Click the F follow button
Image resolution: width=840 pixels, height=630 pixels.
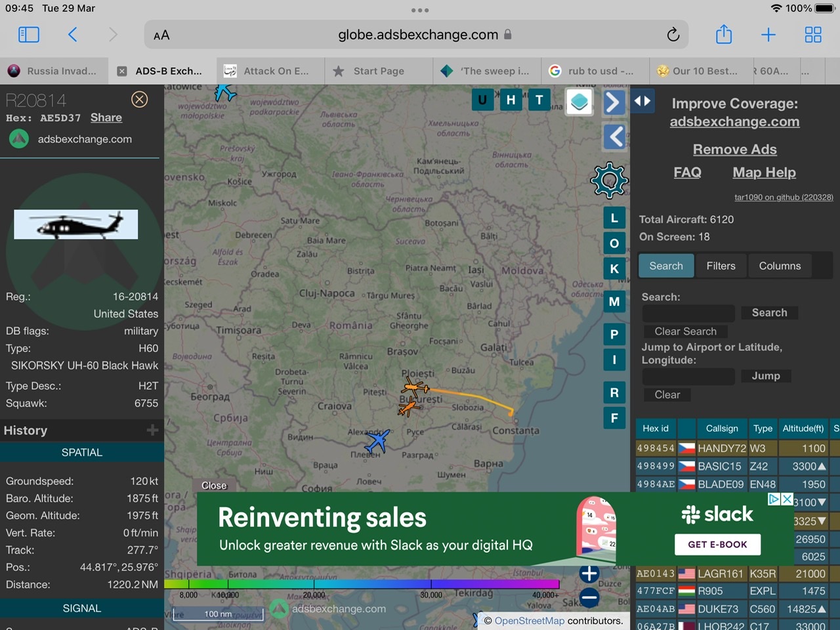coord(614,417)
